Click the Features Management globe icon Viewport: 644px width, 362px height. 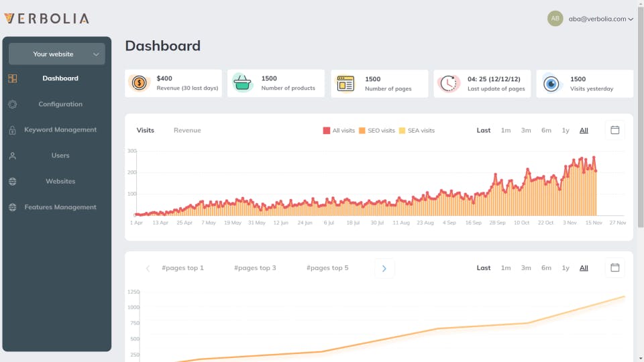tap(13, 207)
